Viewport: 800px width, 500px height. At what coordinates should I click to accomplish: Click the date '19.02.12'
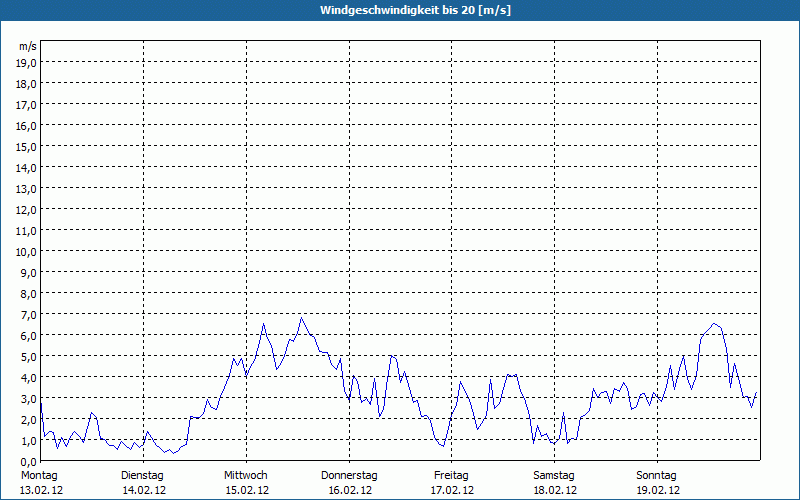658,490
